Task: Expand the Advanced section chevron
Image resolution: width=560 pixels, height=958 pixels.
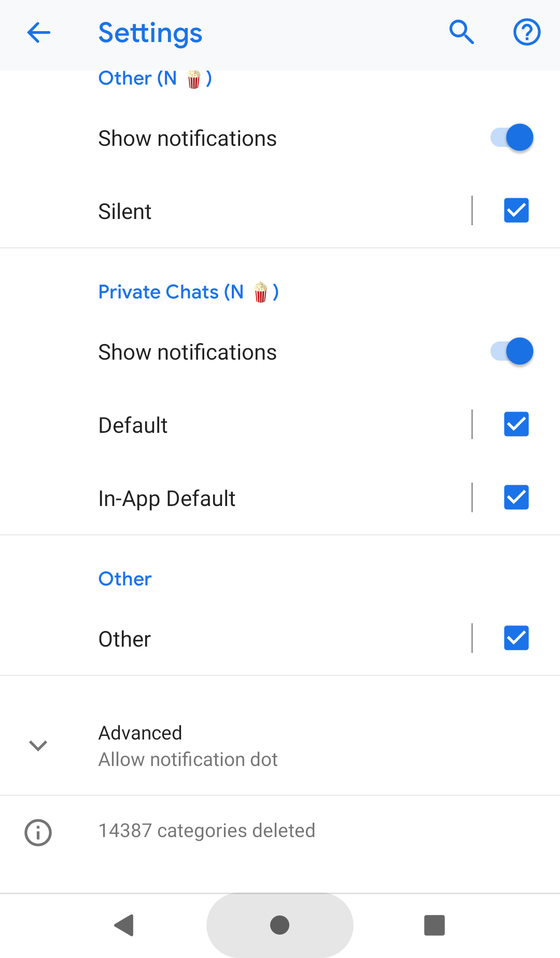Action: tap(38, 746)
